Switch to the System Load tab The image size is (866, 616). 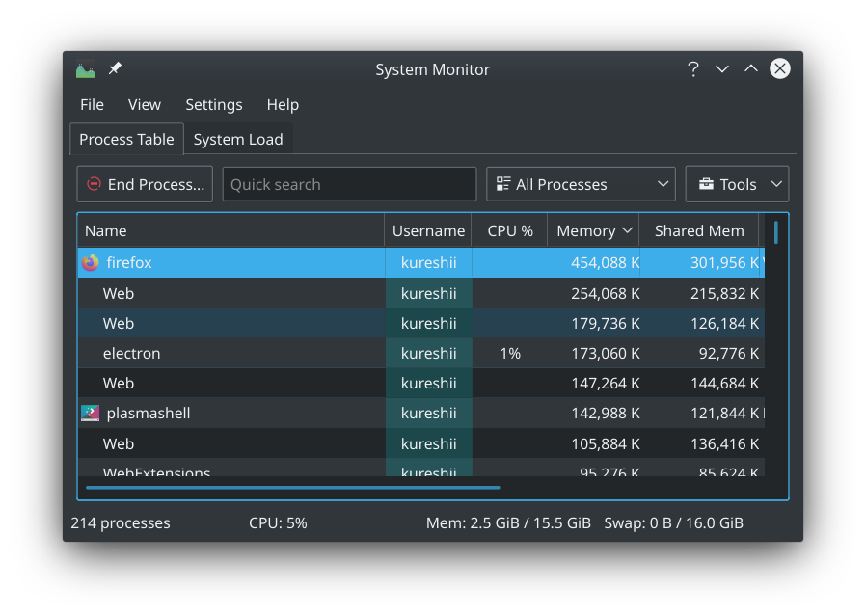pyautogui.click(x=238, y=139)
